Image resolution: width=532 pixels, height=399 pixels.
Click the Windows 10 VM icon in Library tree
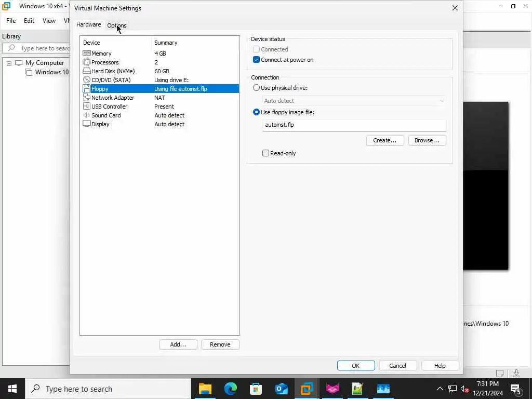click(29, 72)
